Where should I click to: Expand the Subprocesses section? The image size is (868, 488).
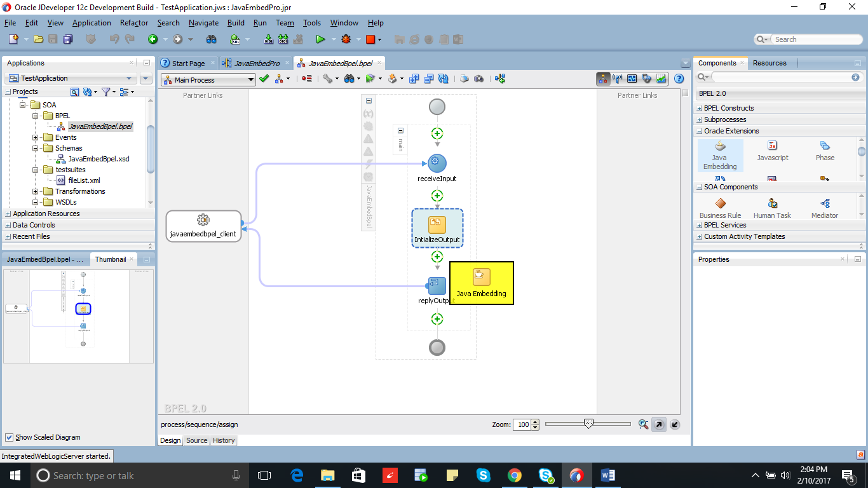coord(700,120)
